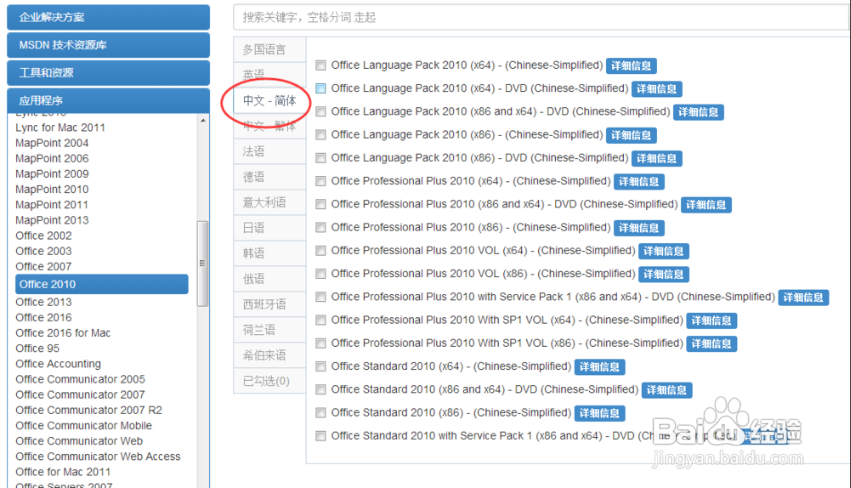Check Office Standard 2010 (x86) Chinese-Simplified
Viewport: 851px width, 488px height.
click(321, 413)
